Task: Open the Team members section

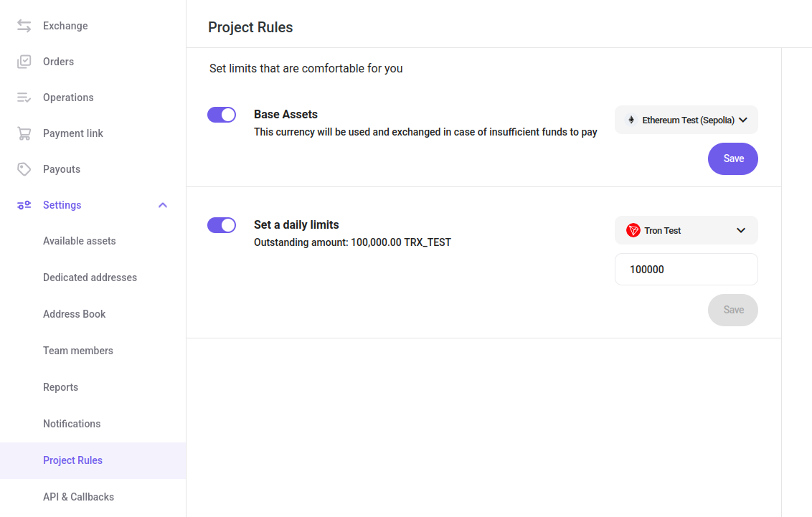Action: tap(77, 351)
